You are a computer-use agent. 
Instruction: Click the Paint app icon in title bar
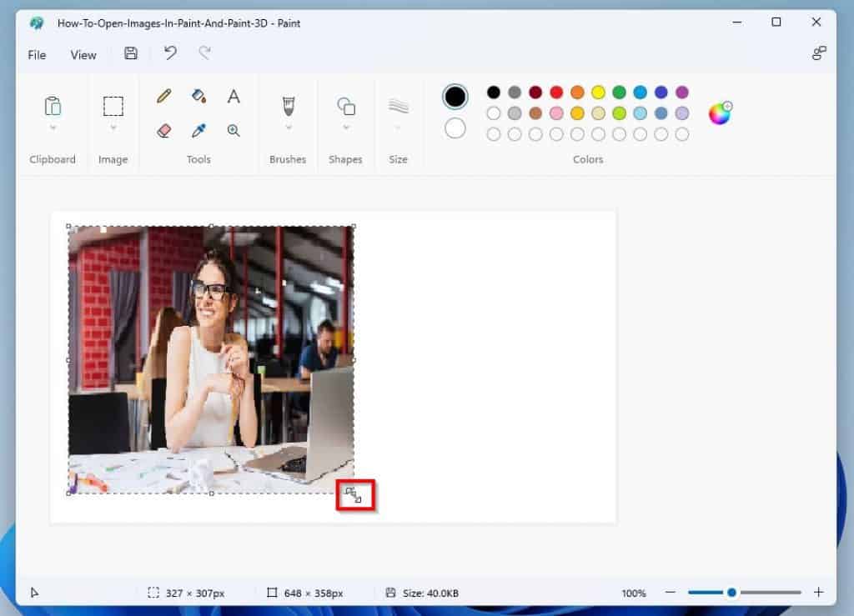pos(37,23)
